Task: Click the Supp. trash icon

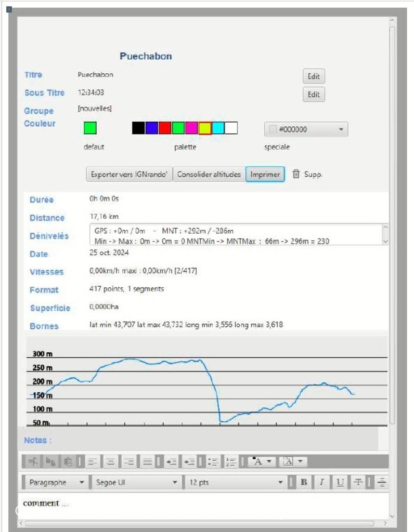Action: [x=296, y=175]
